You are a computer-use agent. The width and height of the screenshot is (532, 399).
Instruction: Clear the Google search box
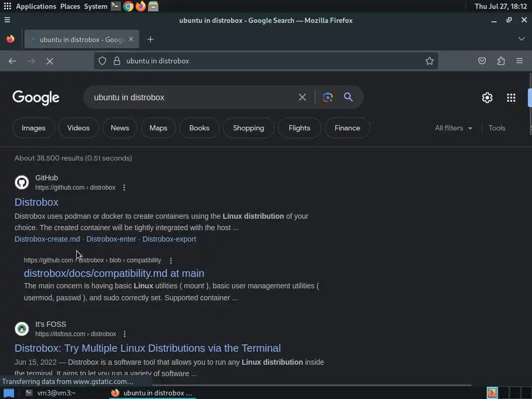point(302,97)
